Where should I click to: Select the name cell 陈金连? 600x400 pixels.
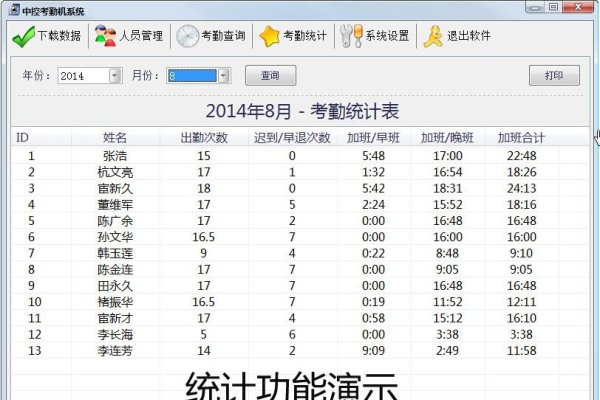pyautogui.click(x=115, y=269)
